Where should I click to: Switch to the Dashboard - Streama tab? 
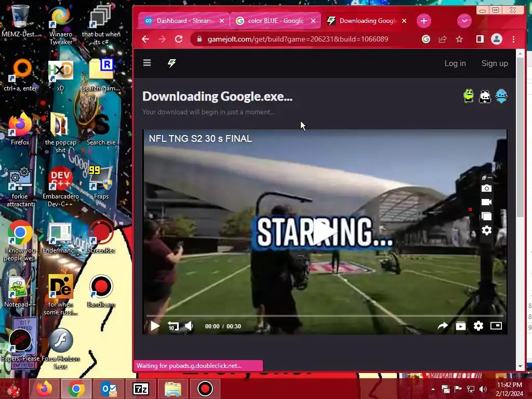click(x=183, y=21)
